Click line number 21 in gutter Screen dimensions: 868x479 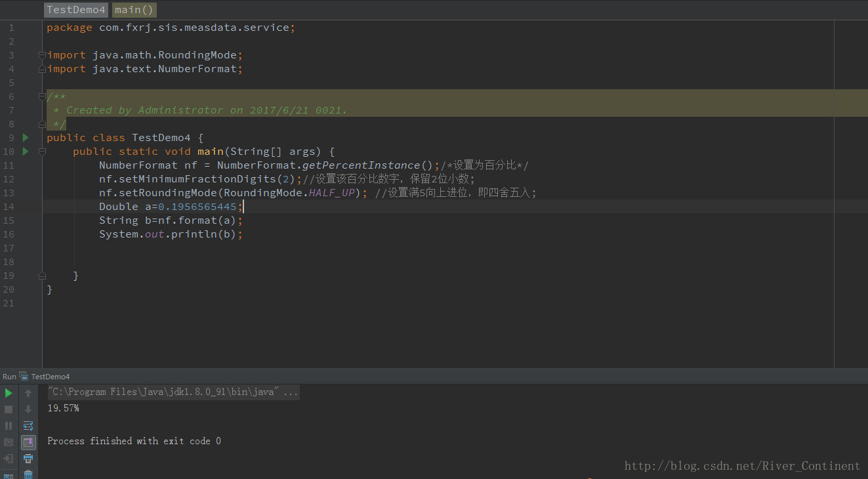click(x=9, y=303)
